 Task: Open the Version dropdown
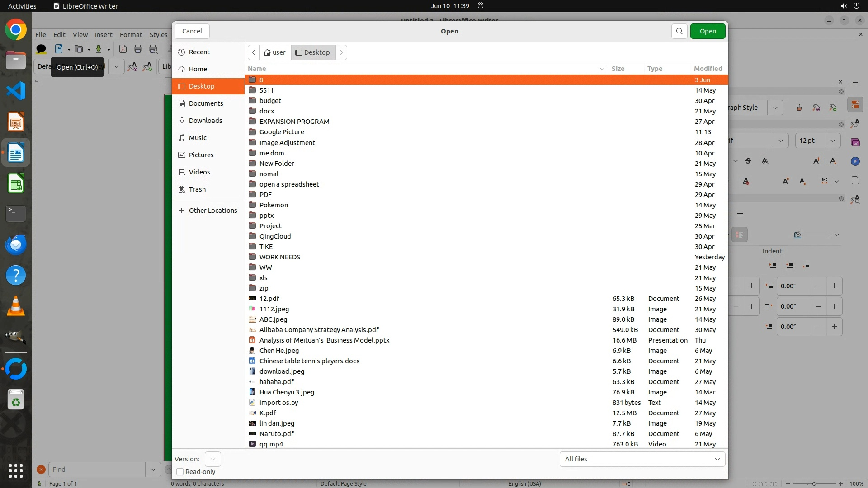coord(212,459)
